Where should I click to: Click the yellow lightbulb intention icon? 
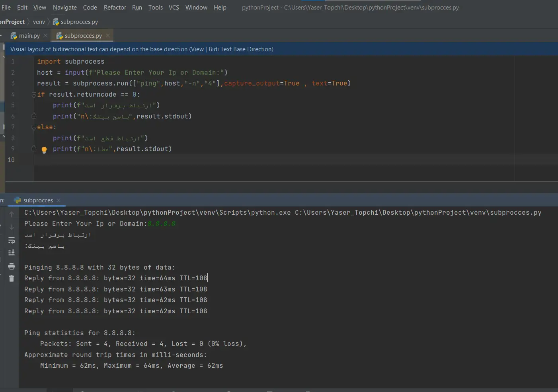coord(44,150)
